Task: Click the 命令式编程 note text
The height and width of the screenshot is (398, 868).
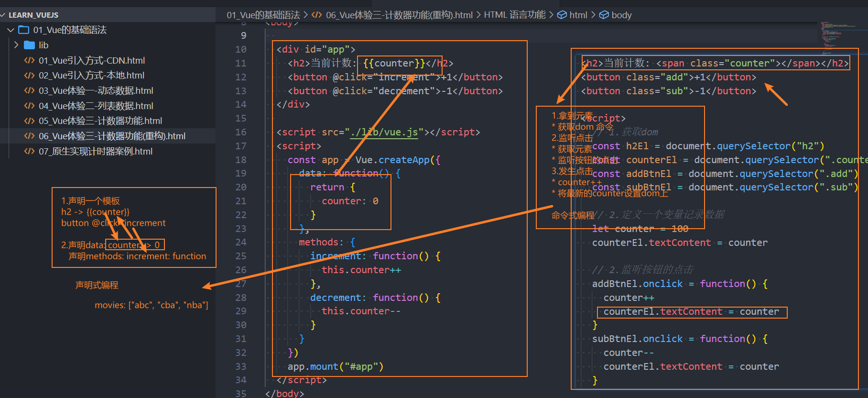Action: click(x=573, y=215)
